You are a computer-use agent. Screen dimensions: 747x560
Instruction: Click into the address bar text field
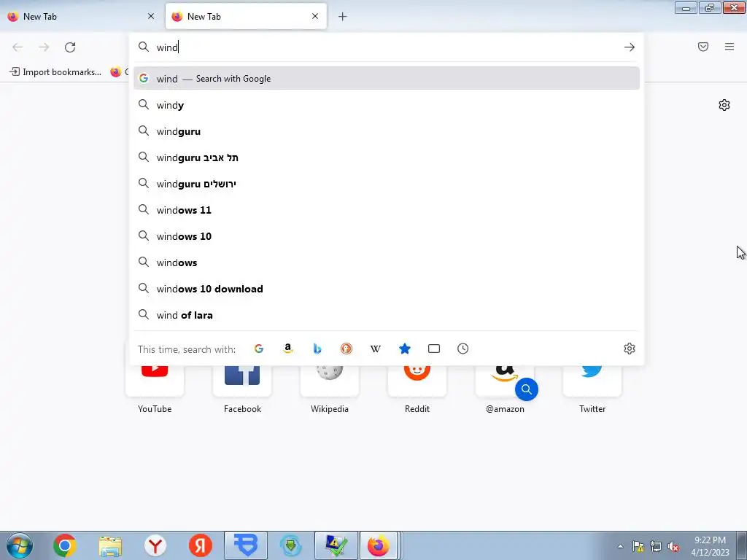(386, 47)
